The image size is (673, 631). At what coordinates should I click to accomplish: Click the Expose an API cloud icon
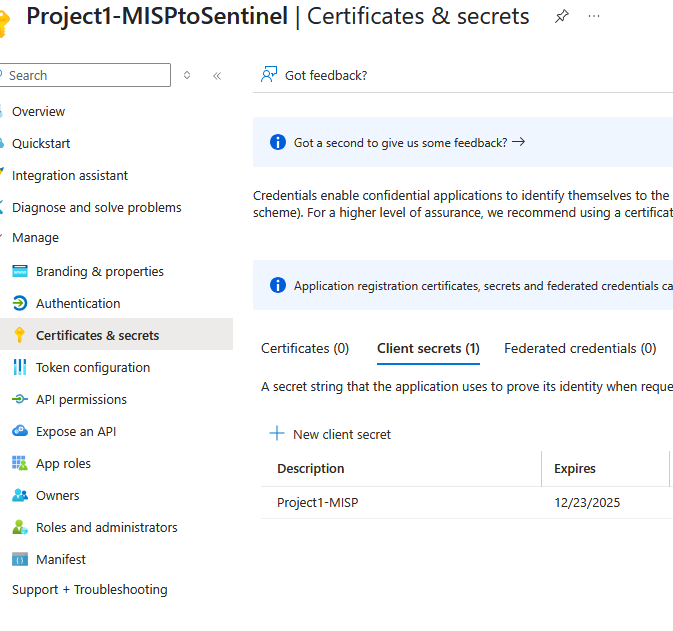[x=20, y=431]
